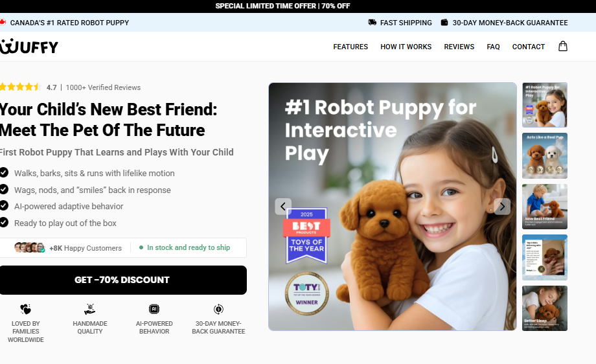Screen dimensions: 596x364
Task: Open the Reviews navigation link
Action: click(x=459, y=47)
